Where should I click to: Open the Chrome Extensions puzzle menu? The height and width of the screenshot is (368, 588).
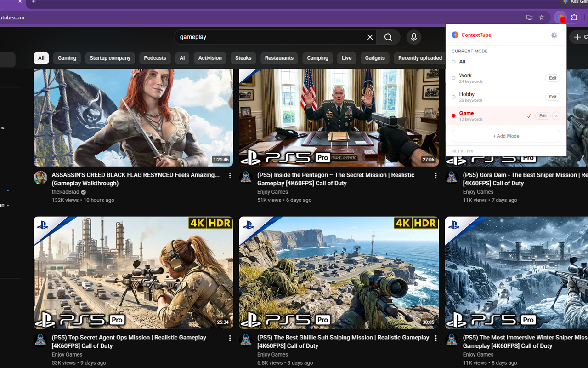[x=574, y=17]
